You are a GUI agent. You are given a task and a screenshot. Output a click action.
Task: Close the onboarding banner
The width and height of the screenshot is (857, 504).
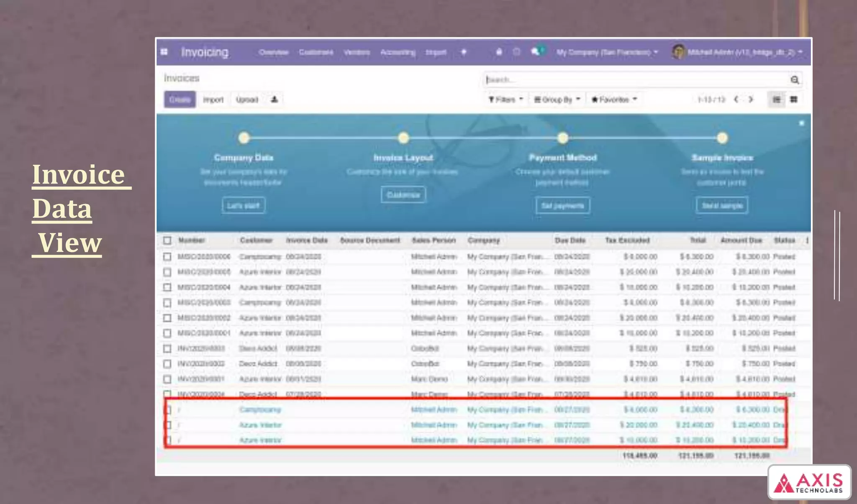point(801,123)
